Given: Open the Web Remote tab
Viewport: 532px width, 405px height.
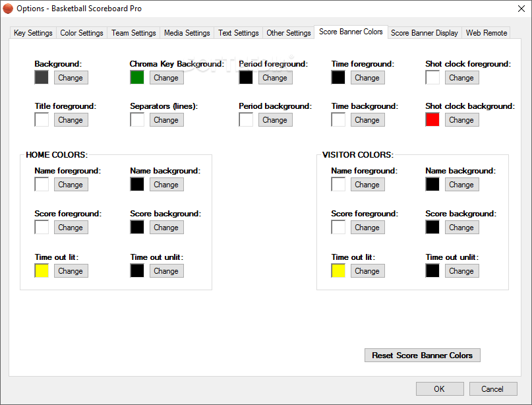Looking at the screenshot, I should click(487, 33).
